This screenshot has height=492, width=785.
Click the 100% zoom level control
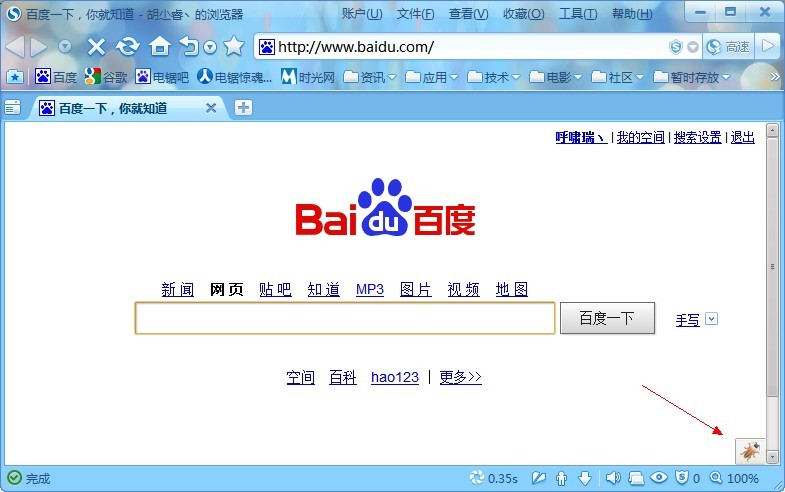click(735, 479)
